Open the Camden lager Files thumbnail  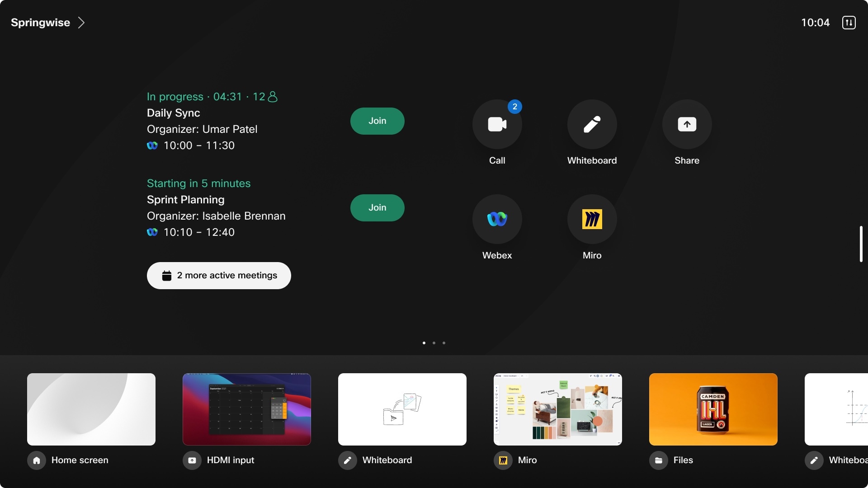(713, 409)
